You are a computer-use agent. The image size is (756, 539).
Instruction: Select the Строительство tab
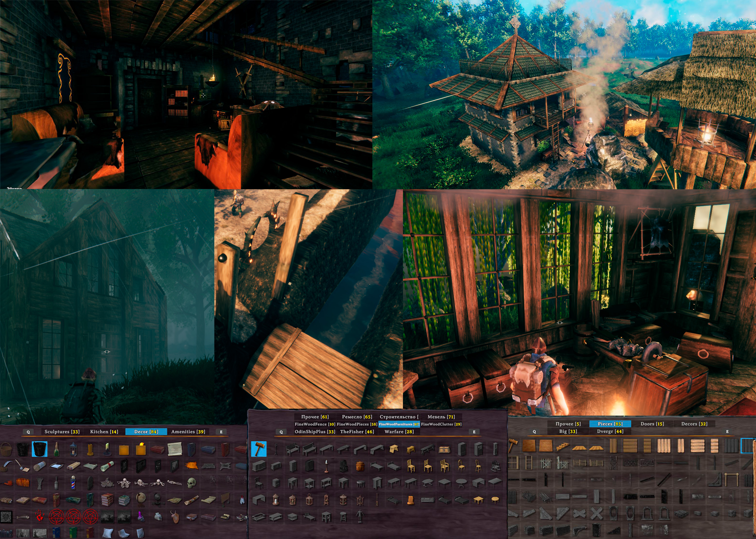point(399,417)
